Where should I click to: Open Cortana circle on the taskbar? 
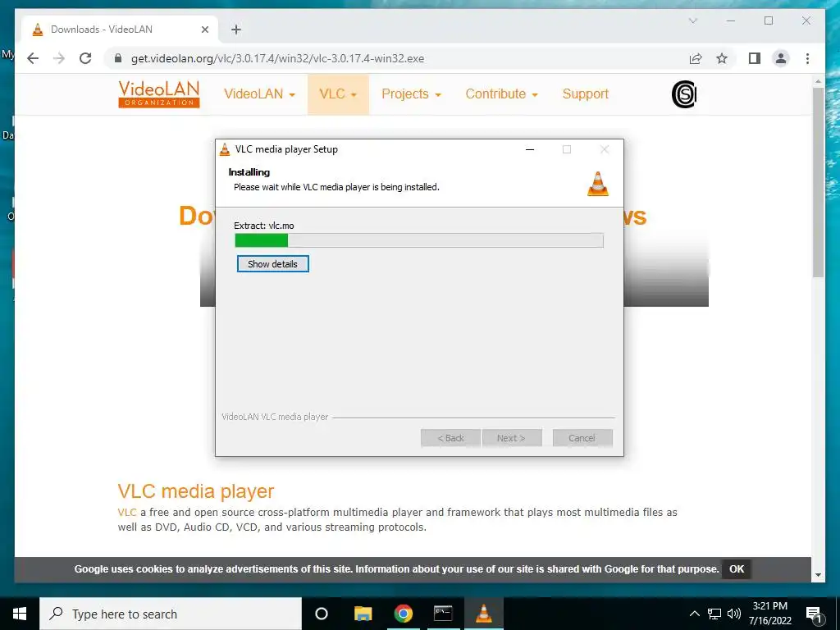pos(321,614)
